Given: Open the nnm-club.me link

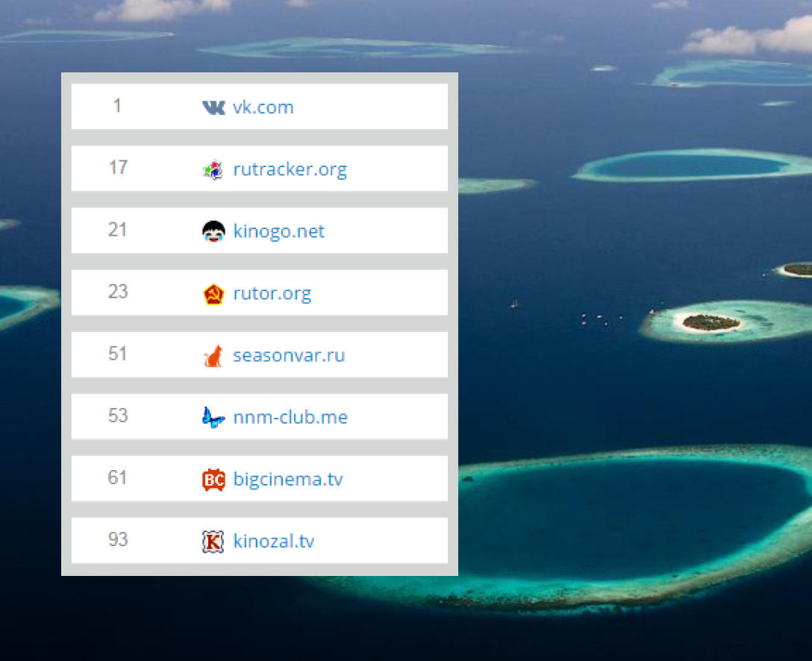Looking at the screenshot, I should (290, 417).
